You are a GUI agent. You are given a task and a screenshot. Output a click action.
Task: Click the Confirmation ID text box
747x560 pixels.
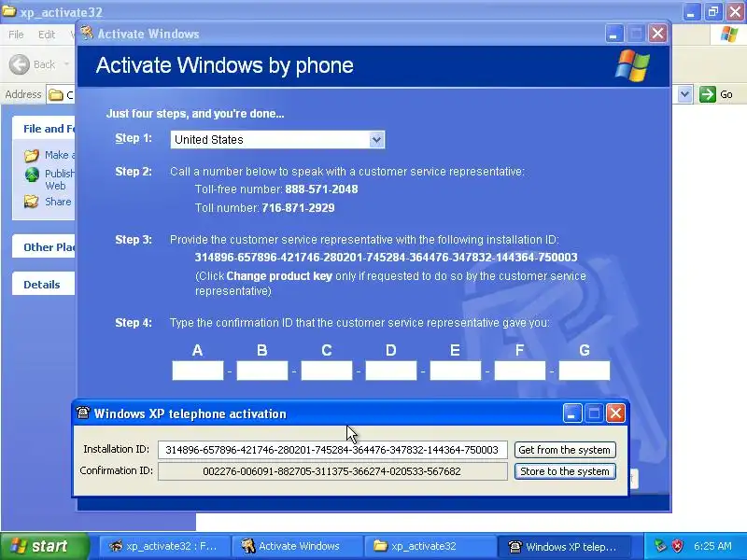coord(332,471)
